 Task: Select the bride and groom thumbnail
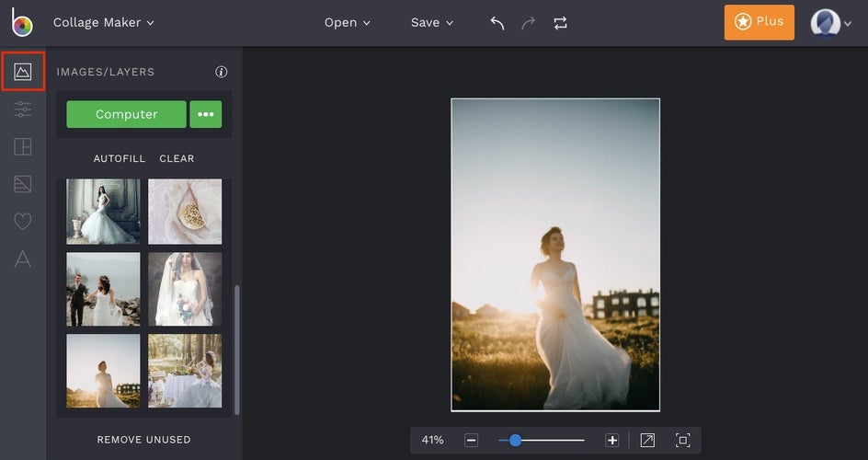coord(103,290)
